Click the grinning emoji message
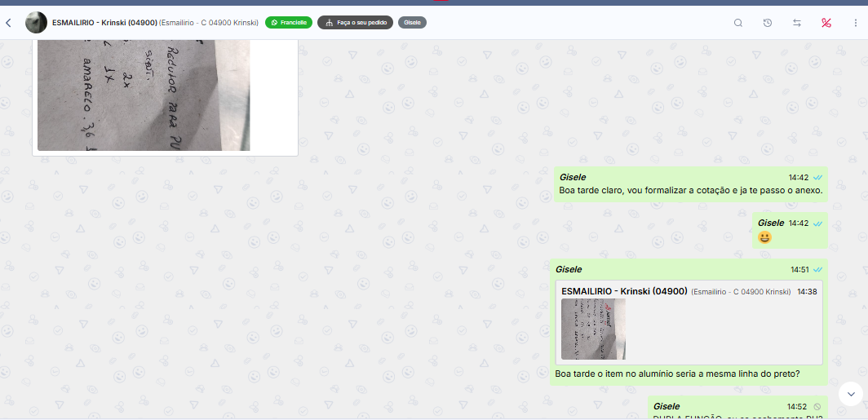This screenshot has height=420, width=868. pos(764,237)
